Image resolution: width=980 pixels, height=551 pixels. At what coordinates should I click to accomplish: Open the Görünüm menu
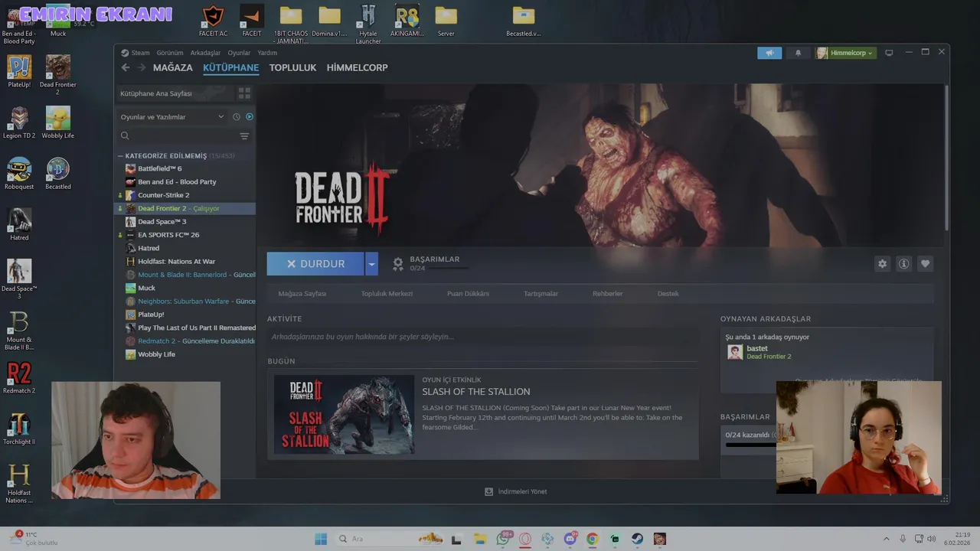170,53
